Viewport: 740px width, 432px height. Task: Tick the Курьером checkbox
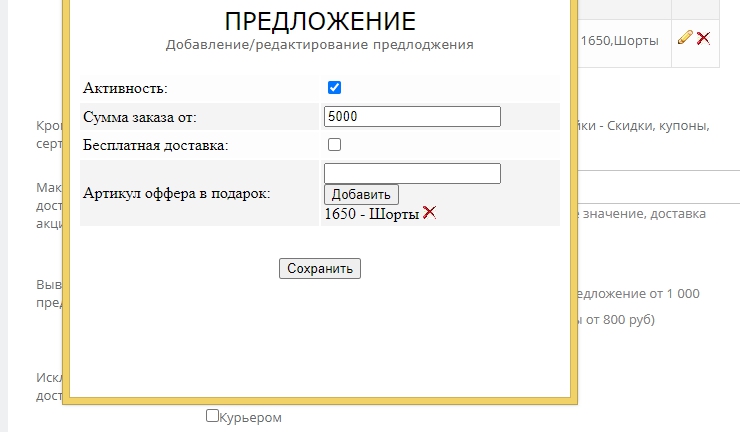coord(212,415)
